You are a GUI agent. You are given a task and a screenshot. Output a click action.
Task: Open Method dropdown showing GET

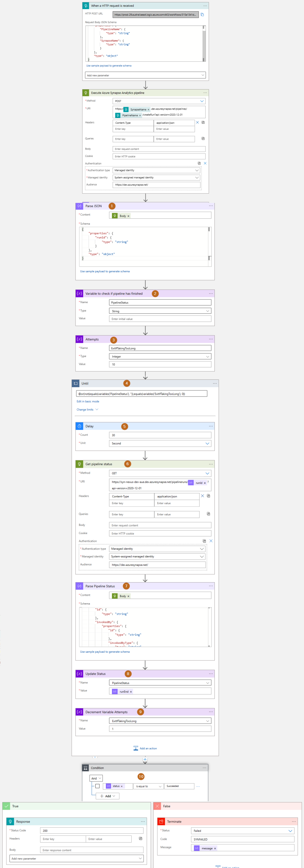pyautogui.click(x=160, y=473)
